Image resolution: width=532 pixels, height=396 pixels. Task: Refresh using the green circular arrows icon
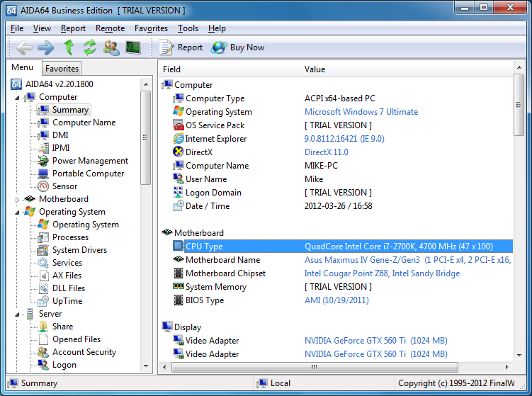(x=90, y=47)
